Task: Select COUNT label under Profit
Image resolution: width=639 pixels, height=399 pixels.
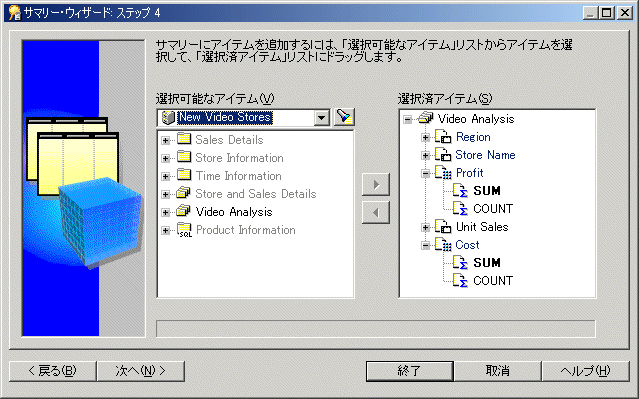Action: point(493,209)
